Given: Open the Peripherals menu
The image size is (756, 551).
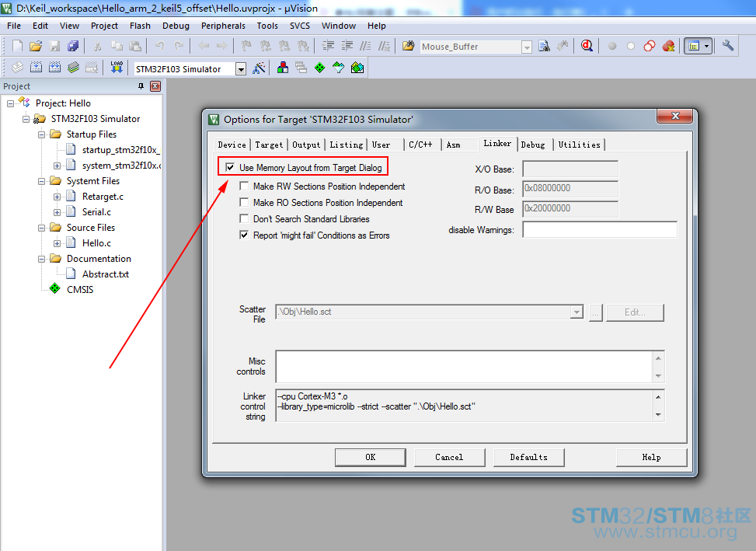Looking at the screenshot, I should coord(223,26).
